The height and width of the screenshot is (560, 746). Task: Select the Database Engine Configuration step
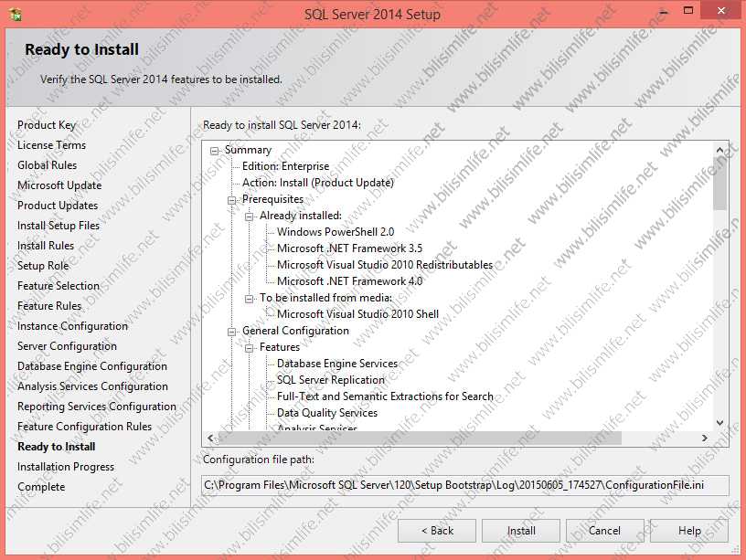click(92, 366)
